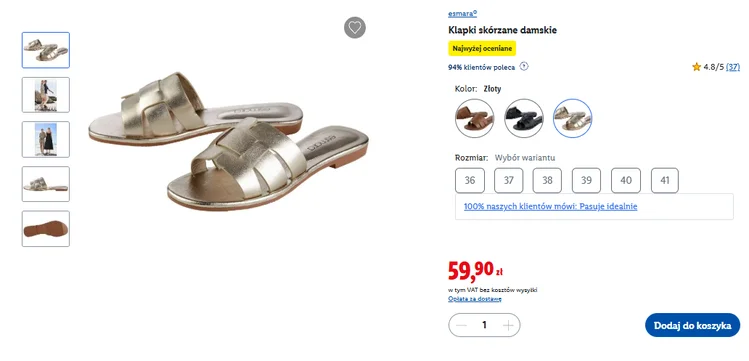Choose size 38
The image size is (749, 361).
click(x=547, y=180)
